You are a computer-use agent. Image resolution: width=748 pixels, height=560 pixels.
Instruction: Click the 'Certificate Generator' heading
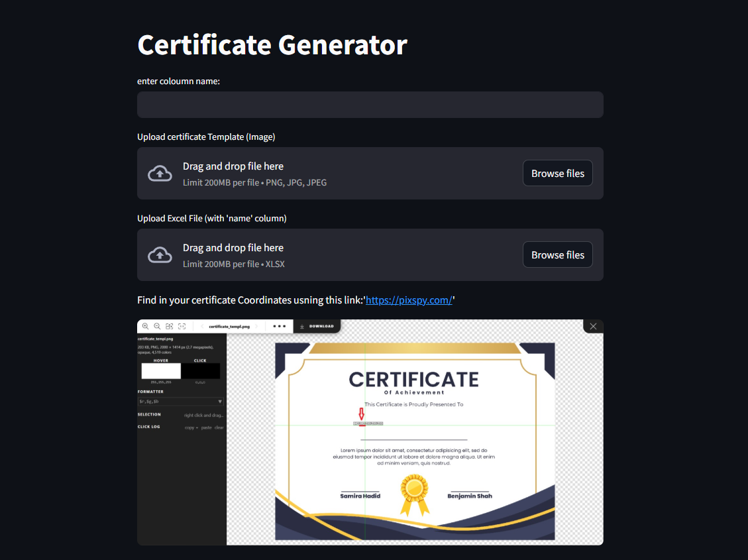click(x=272, y=45)
